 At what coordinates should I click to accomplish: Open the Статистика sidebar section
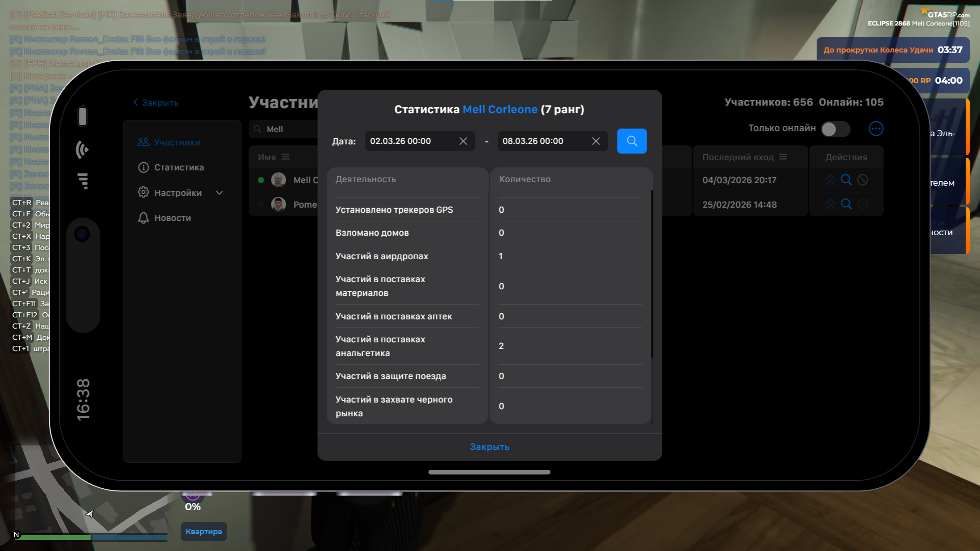[x=179, y=167]
